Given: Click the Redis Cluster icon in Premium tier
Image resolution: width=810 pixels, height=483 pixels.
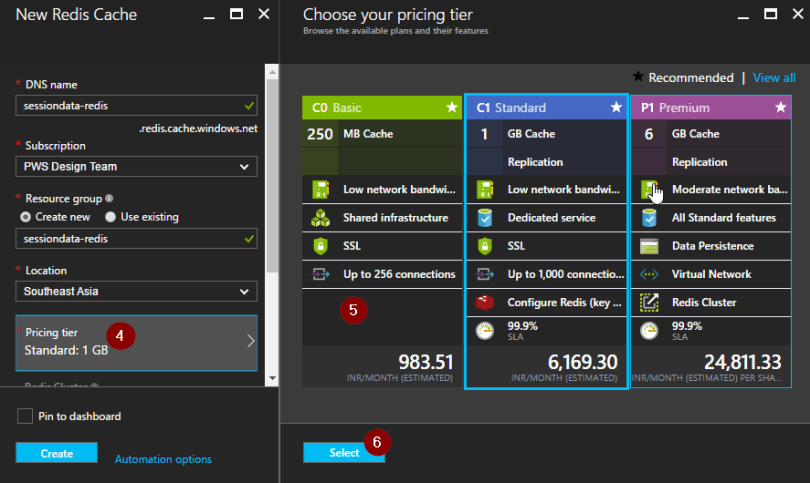Looking at the screenshot, I should click(649, 302).
